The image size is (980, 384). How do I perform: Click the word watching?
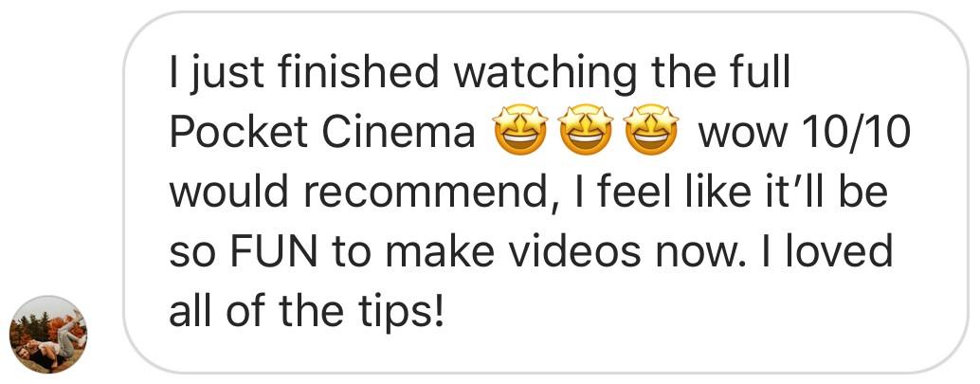545,74
